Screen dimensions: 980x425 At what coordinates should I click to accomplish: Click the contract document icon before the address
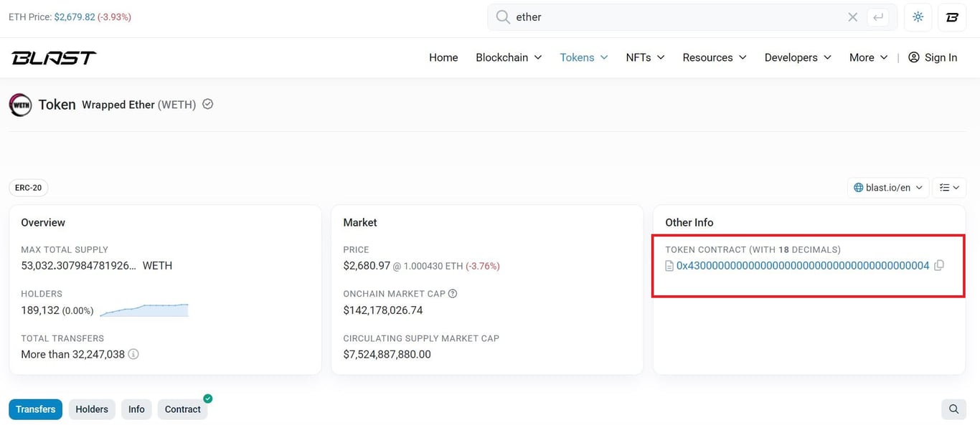click(x=669, y=265)
